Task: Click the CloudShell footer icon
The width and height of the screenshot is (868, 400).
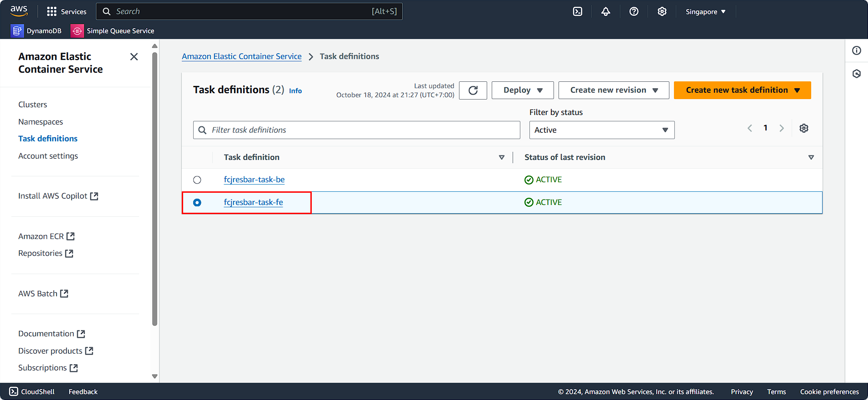Action: tap(14, 391)
